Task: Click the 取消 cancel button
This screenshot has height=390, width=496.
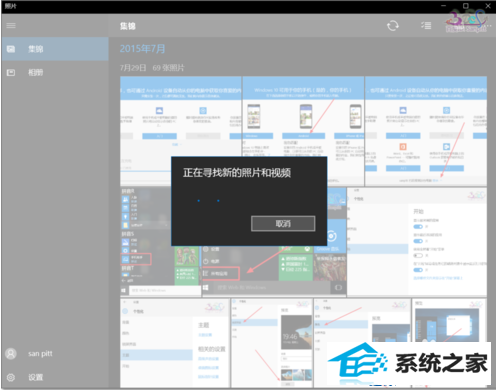Action: pos(283,224)
